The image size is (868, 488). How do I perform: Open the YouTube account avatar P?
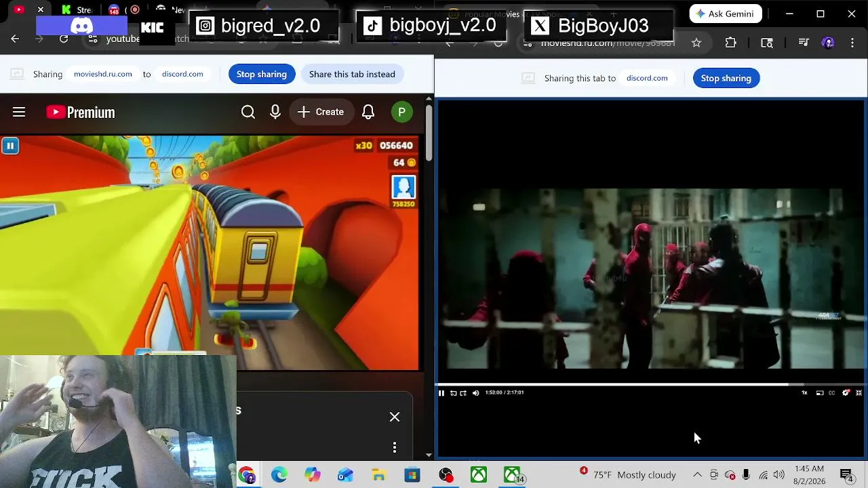pyautogui.click(x=402, y=112)
